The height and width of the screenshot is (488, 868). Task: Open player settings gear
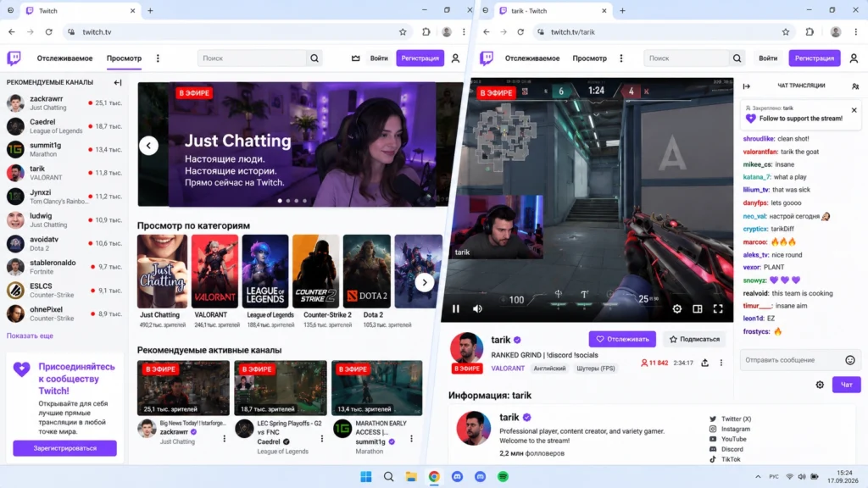coord(677,308)
